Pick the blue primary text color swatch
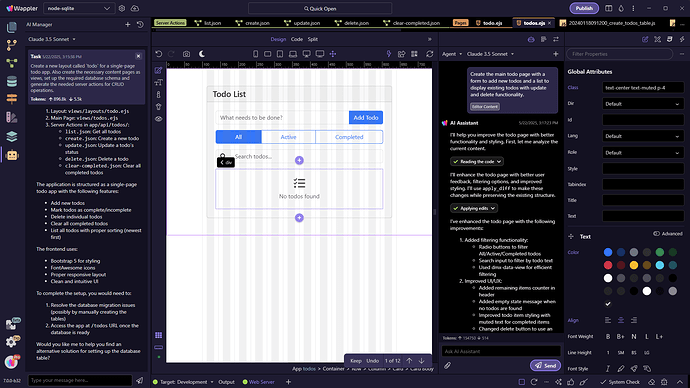 608,252
